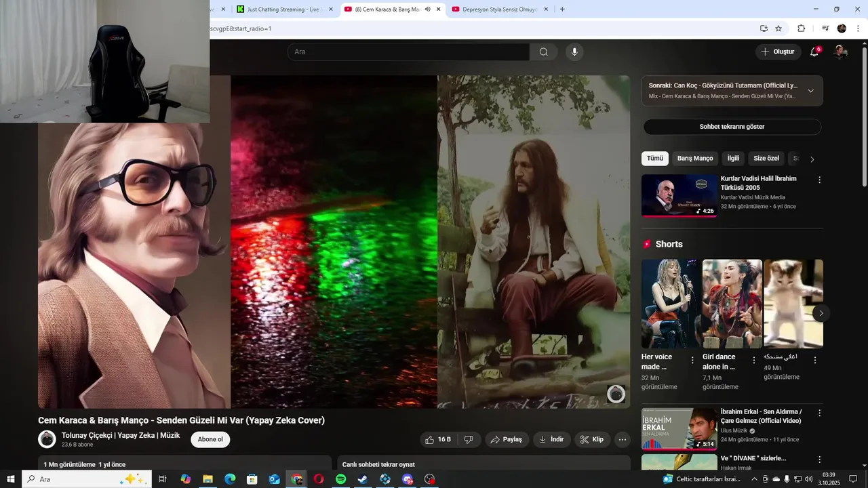The height and width of the screenshot is (488, 868).
Task: Click the channel watermark on the video
Action: click(616, 394)
